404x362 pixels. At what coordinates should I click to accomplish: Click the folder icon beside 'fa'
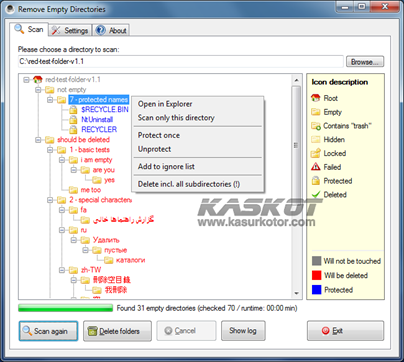pos(73,210)
